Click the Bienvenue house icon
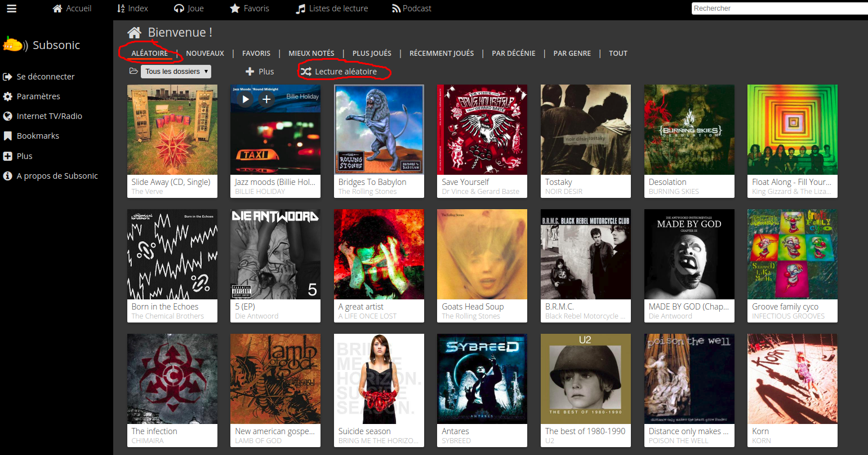Viewport: 868px width, 455px height. coord(134,33)
